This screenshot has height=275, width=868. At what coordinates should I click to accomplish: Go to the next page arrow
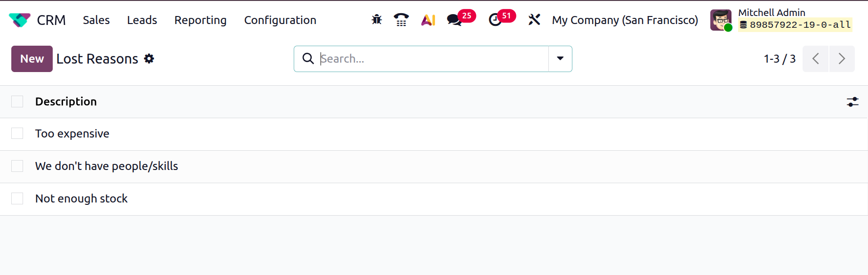coord(842,59)
